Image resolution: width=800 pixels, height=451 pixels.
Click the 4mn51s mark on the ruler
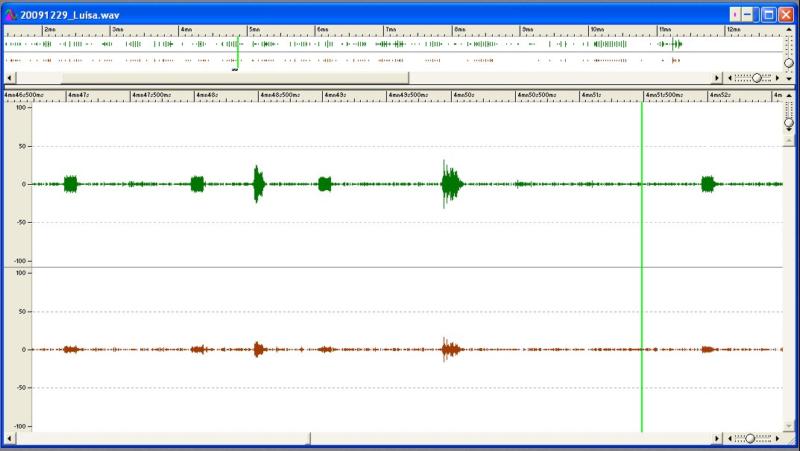pos(592,95)
